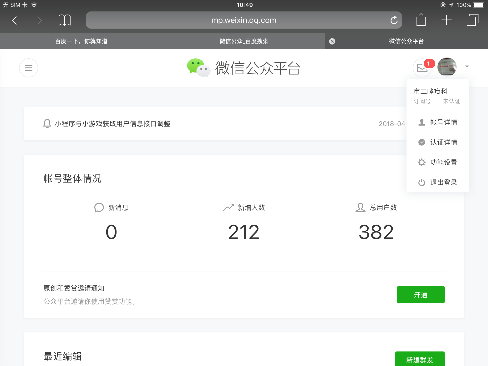488x366 pixels.
Task: Select the 微信公众平台 browser tab
Action: 406,41
